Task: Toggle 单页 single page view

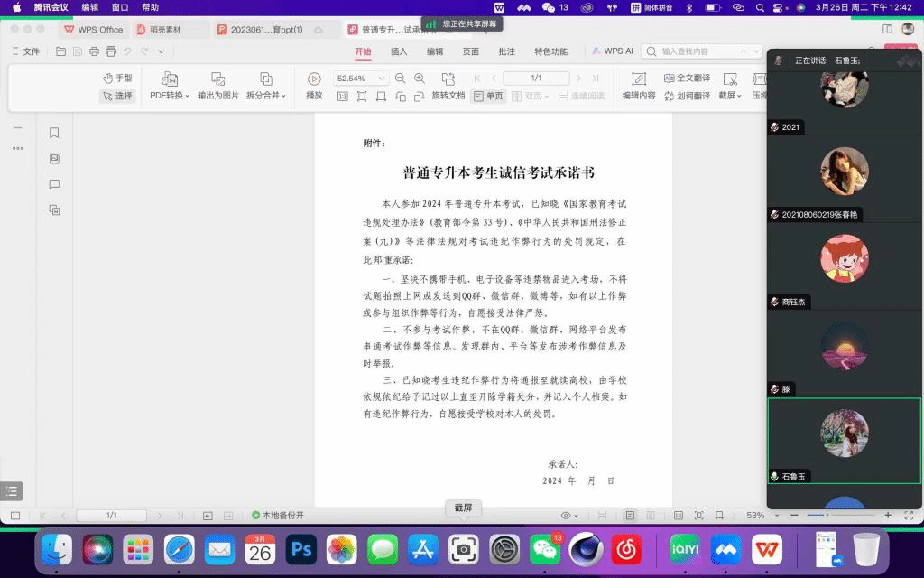Action: [488, 96]
